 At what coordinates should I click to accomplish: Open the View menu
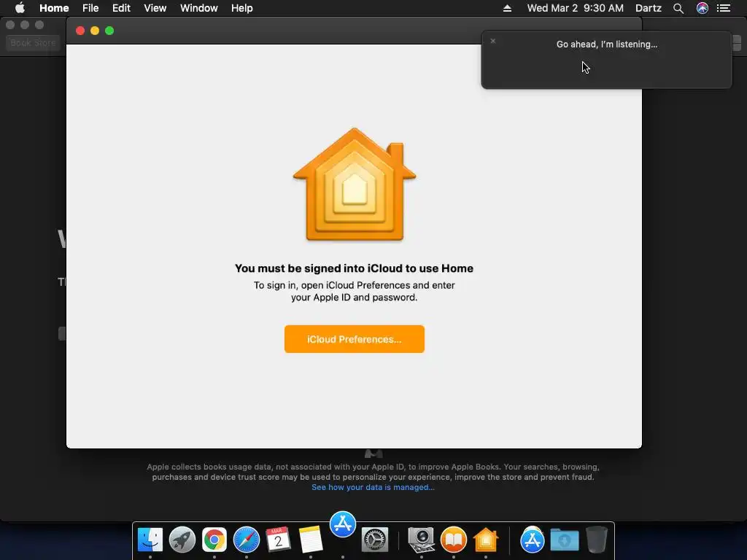pos(155,8)
